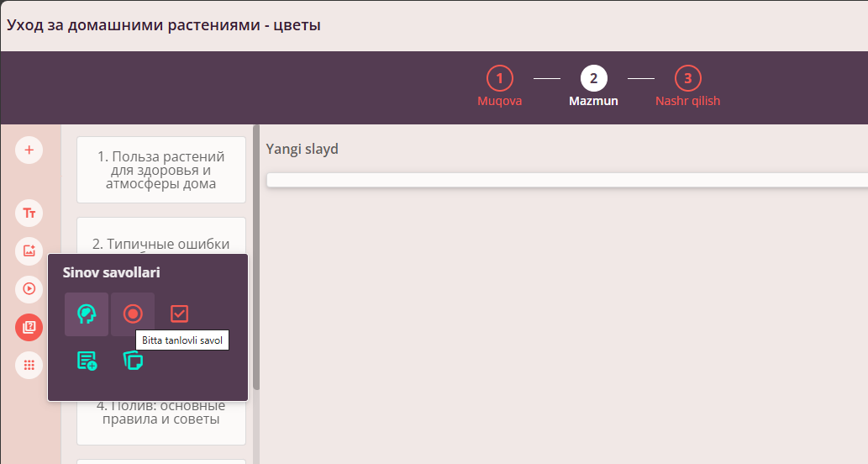Open the video insert tool icon
The image size is (868, 464).
(x=29, y=288)
